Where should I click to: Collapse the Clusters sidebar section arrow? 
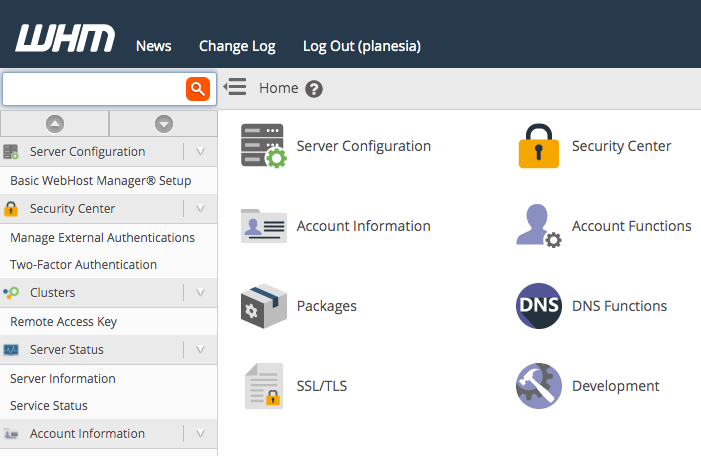pyautogui.click(x=200, y=292)
